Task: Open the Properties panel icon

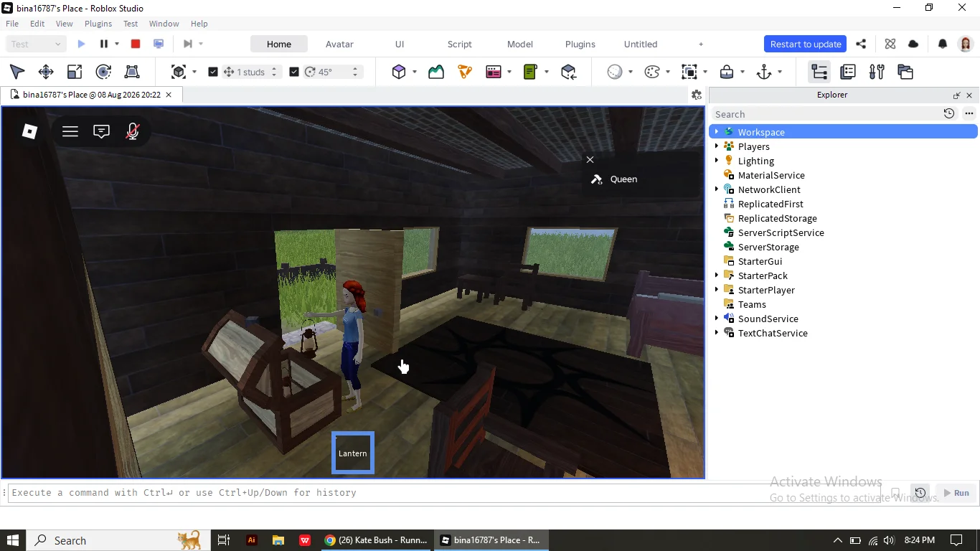Action: [x=848, y=72]
